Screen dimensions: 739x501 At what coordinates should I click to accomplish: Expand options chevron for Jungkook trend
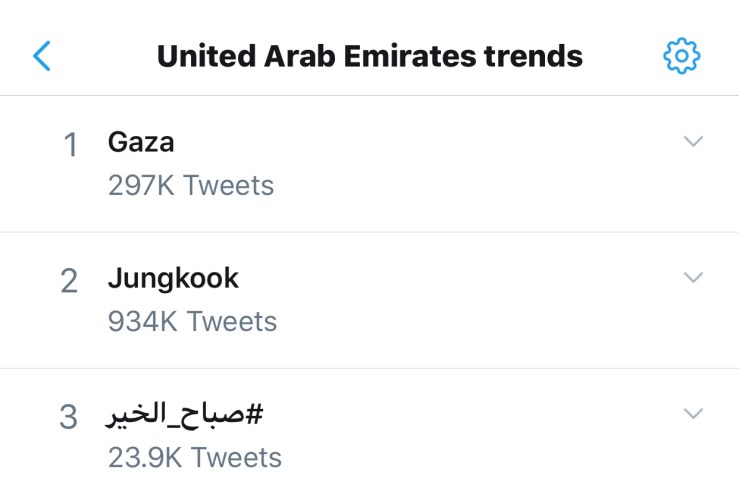coord(693,277)
